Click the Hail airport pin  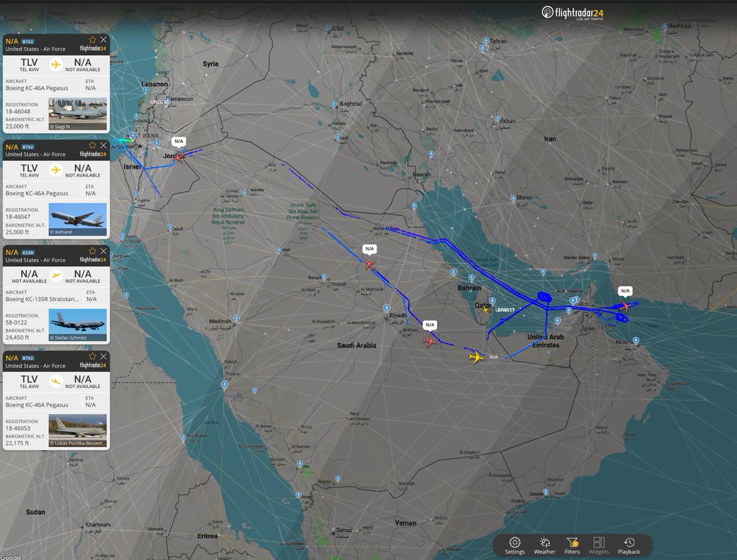click(x=279, y=251)
